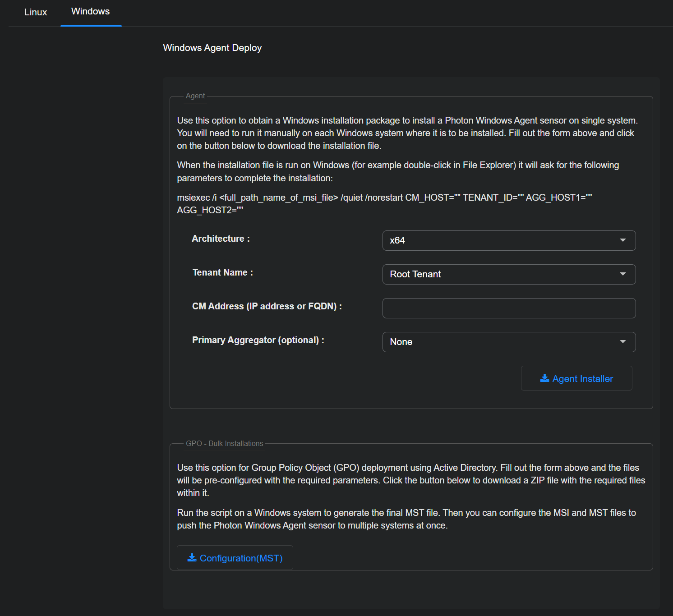Click the Architecture field label

click(x=221, y=239)
